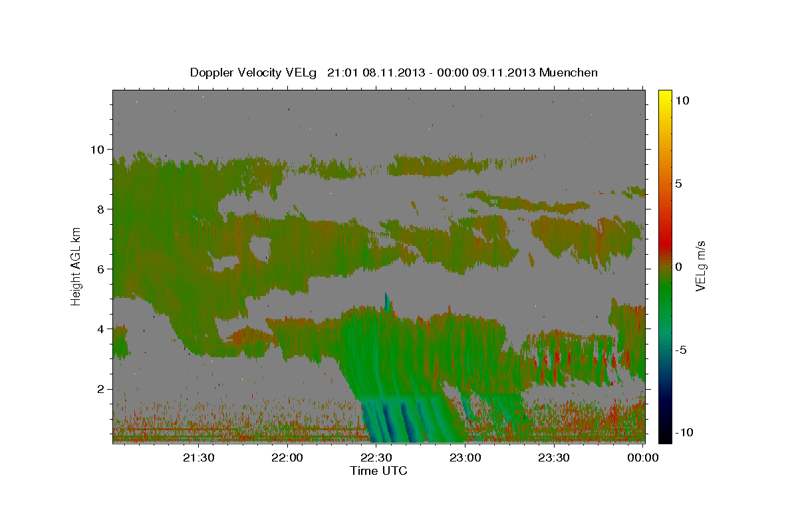Click the '00:00' time axis label
Image resolution: width=798 pixels, height=532 pixels.
[x=643, y=458]
